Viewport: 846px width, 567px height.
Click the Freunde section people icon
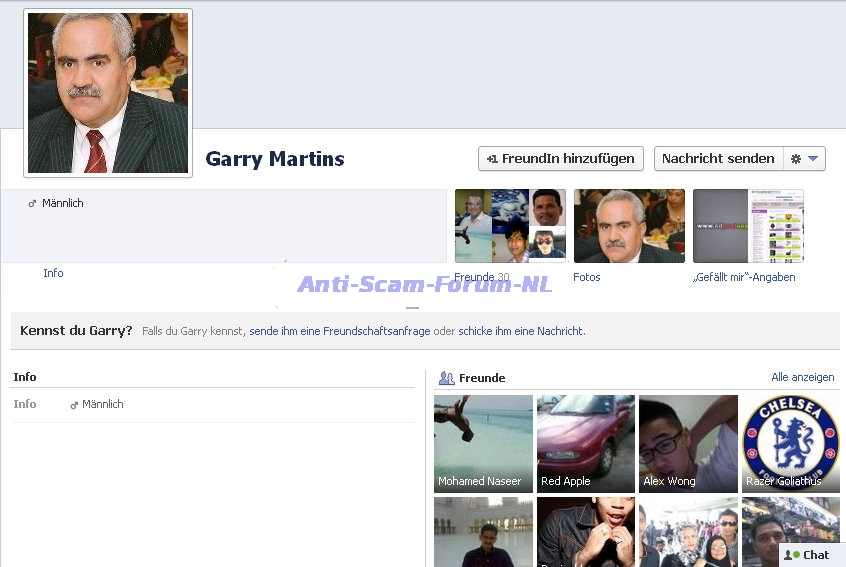(x=446, y=378)
